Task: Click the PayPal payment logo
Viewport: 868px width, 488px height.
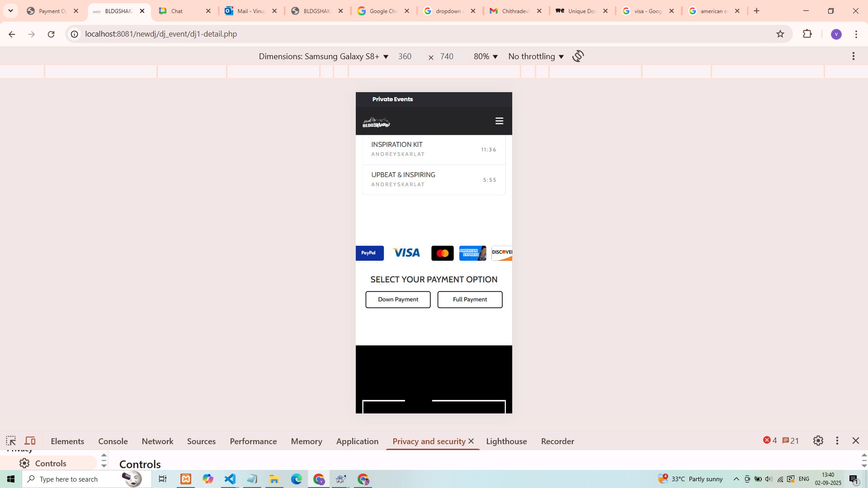Action: [369, 253]
